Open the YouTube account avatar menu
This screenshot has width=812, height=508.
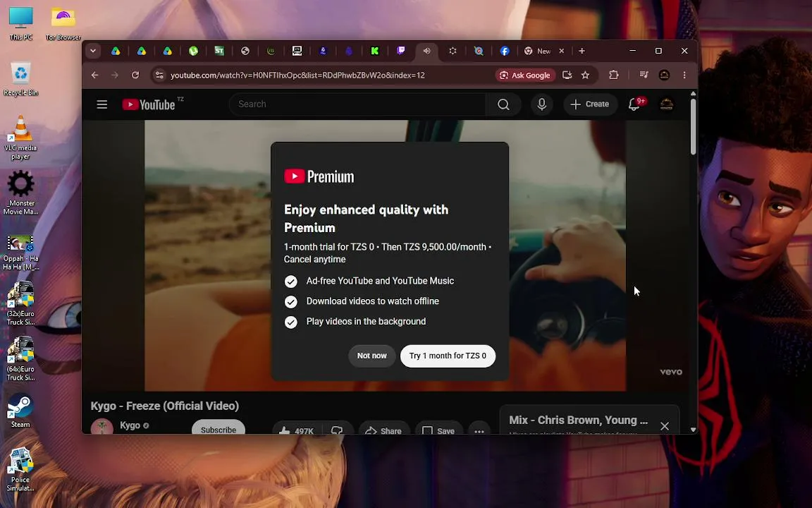click(x=667, y=104)
